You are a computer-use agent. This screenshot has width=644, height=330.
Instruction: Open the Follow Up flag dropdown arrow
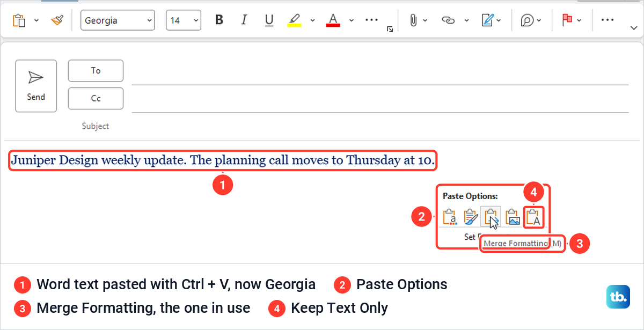click(579, 20)
